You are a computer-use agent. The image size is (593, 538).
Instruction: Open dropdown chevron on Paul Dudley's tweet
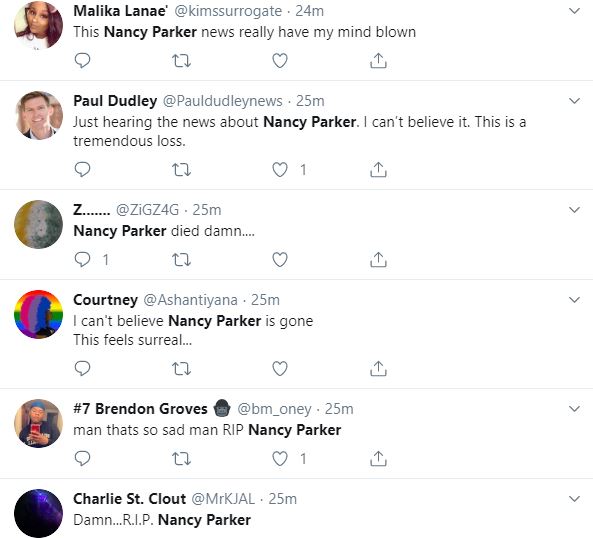[574, 101]
